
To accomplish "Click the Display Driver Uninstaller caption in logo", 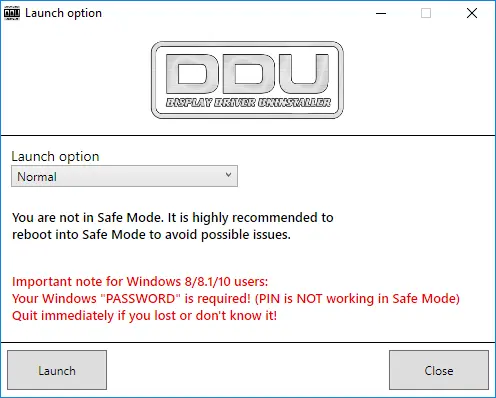I will point(248,103).
